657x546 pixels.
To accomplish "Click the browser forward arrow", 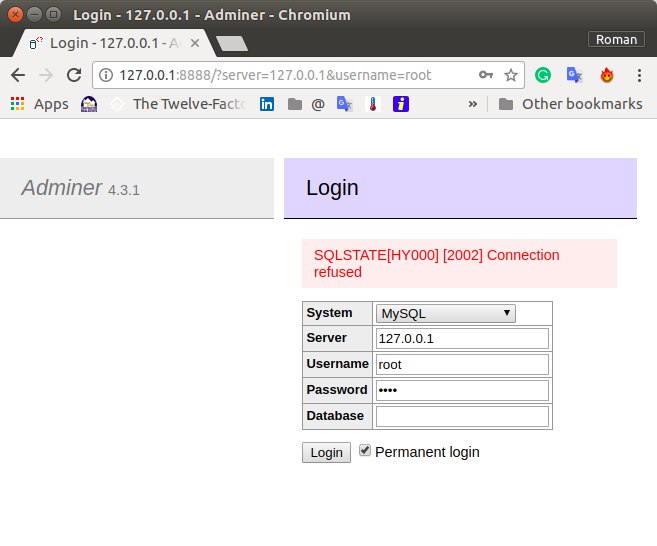I will [46, 75].
